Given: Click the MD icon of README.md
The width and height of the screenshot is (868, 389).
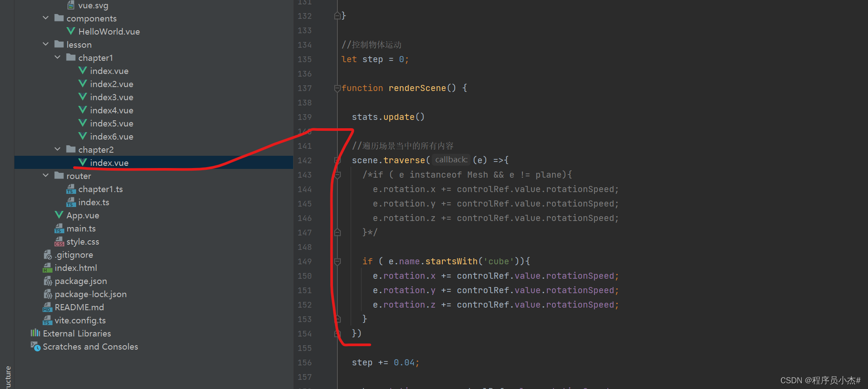Looking at the screenshot, I should coord(47,307).
